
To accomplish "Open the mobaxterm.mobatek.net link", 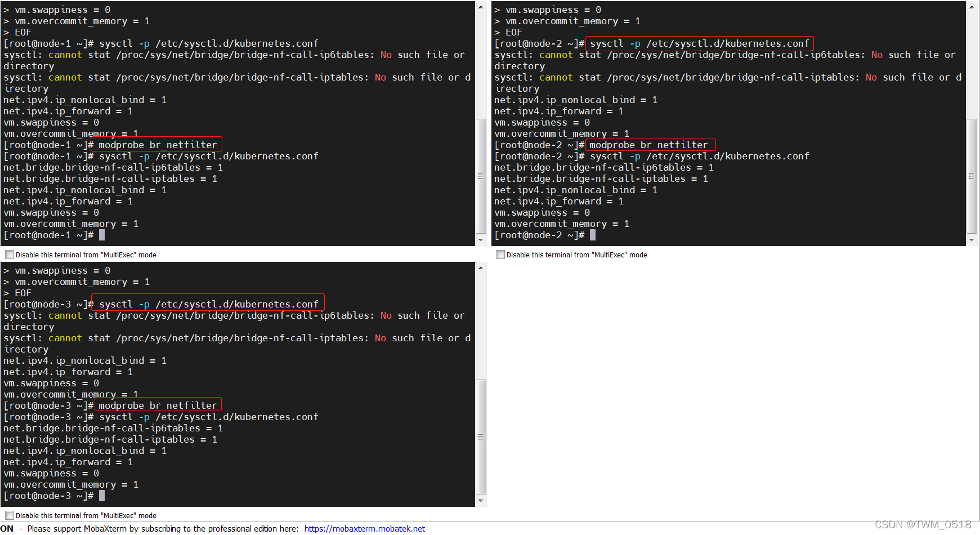I will 364,528.
